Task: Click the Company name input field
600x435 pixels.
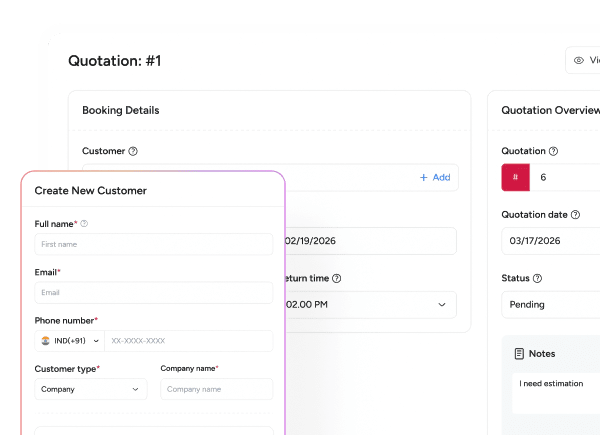Action: 217,389
